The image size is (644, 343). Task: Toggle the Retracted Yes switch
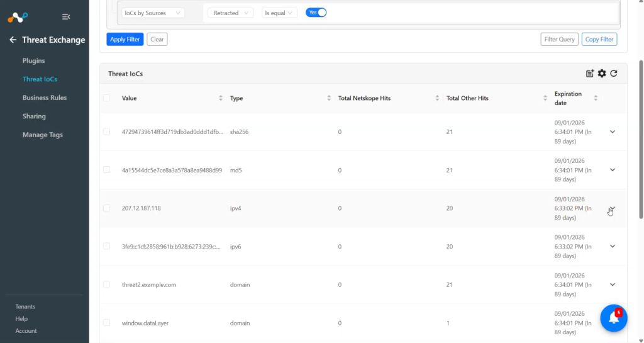point(316,13)
